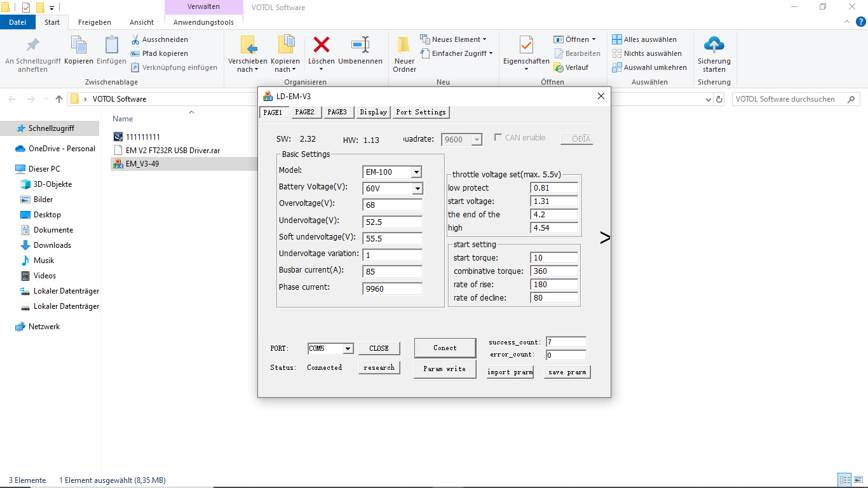
Task: Click the Ausschneiden scissors icon
Action: tap(135, 39)
